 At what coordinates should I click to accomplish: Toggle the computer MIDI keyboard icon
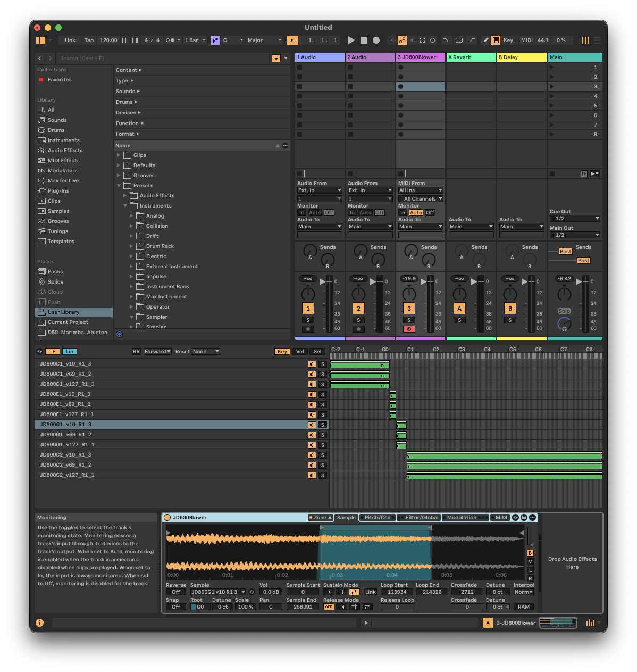[x=496, y=40]
